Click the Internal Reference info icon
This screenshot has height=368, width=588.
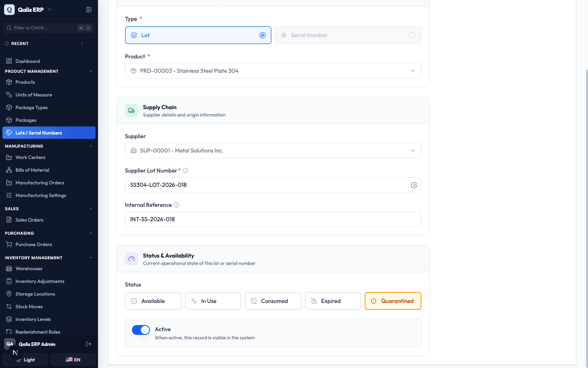point(176,205)
